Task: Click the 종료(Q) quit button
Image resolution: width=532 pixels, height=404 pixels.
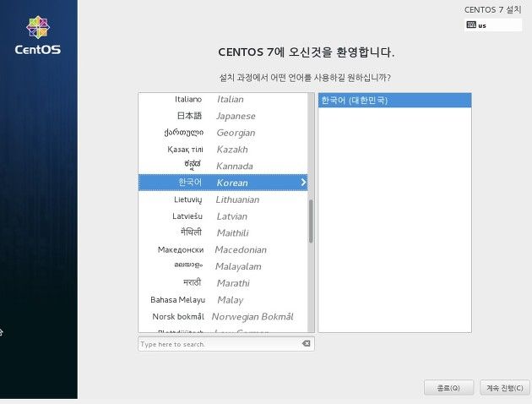Action: tap(448, 387)
